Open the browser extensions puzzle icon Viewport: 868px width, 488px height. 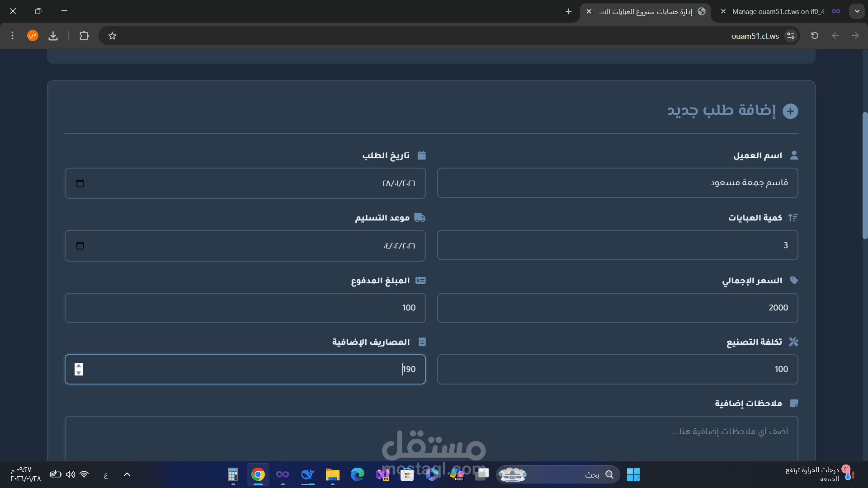84,36
